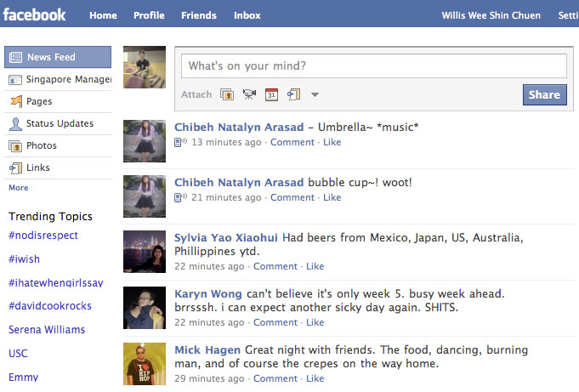Expand more attachment options dropdown arrow

tap(315, 95)
